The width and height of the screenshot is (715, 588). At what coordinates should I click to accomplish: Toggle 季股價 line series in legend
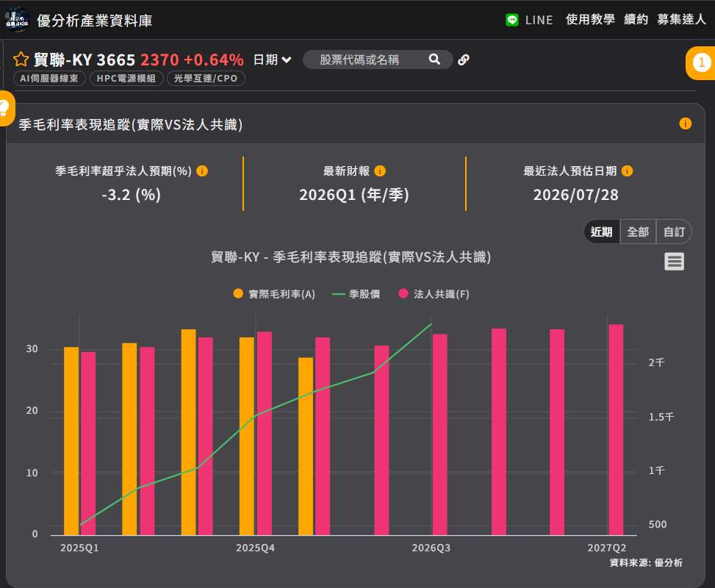[x=356, y=294]
